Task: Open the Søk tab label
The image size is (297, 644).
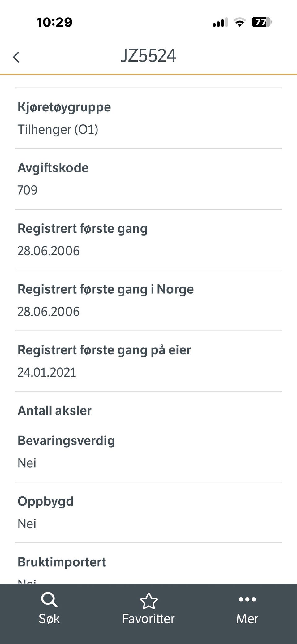Action: pyautogui.click(x=49, y=619)
